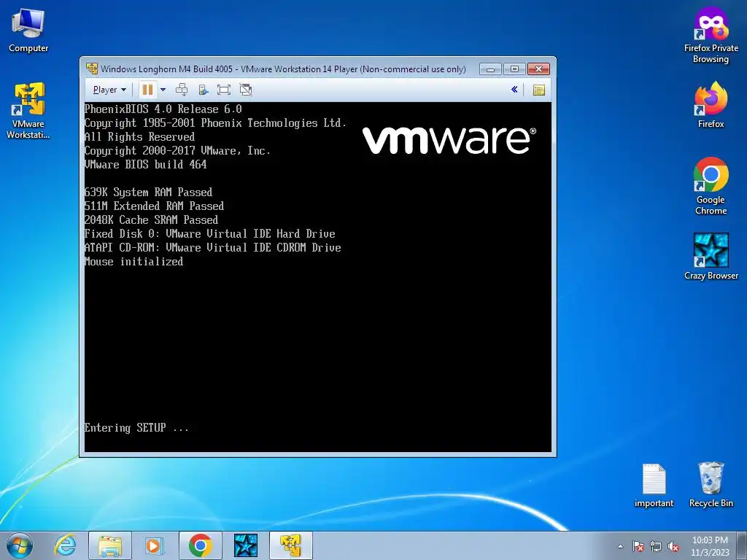Open the Player menu in VMware
Viewport: 747px width, 560px height.
pos(109,90)
